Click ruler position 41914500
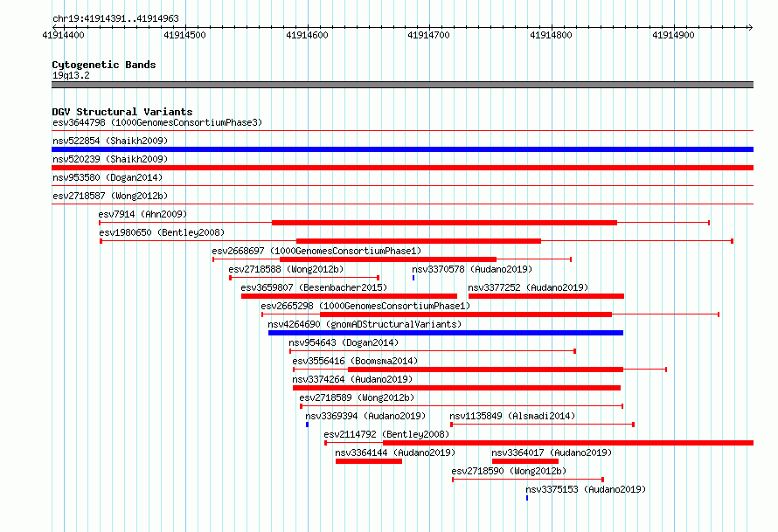 click(184, 35)
